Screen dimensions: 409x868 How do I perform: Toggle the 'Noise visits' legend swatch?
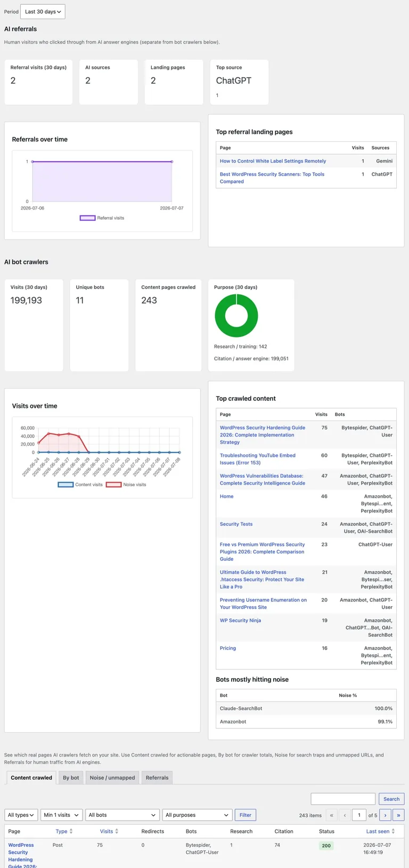pos(113,485)
